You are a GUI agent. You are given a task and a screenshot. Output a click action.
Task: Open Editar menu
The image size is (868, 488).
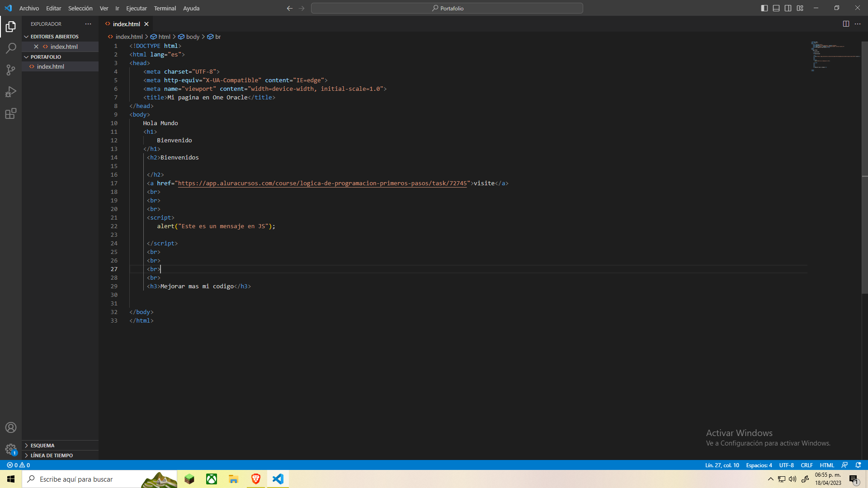tap(53, 8)
